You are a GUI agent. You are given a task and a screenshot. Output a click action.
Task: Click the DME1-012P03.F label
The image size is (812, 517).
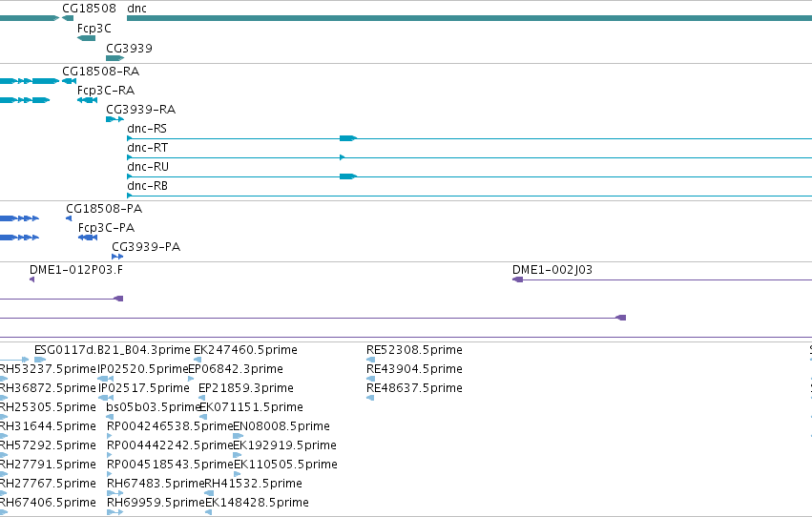coord(76,270)
